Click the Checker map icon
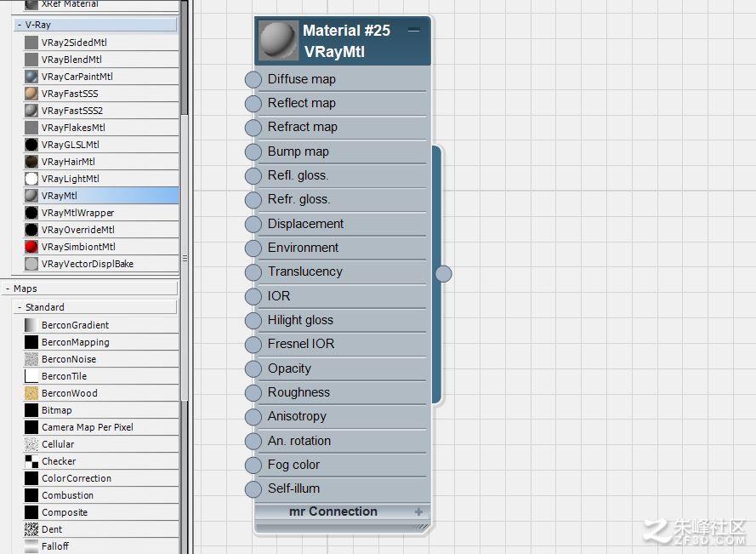756x554 pixels. point(31,461)
